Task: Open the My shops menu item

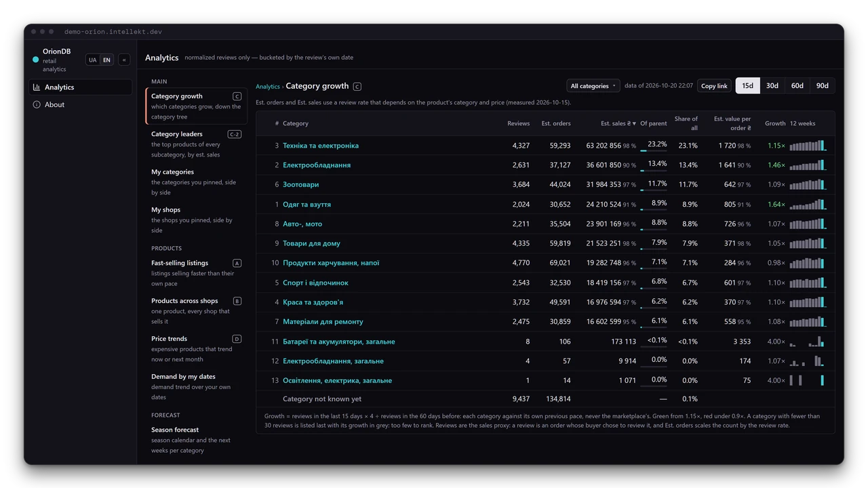Action: tap(196, 220)
